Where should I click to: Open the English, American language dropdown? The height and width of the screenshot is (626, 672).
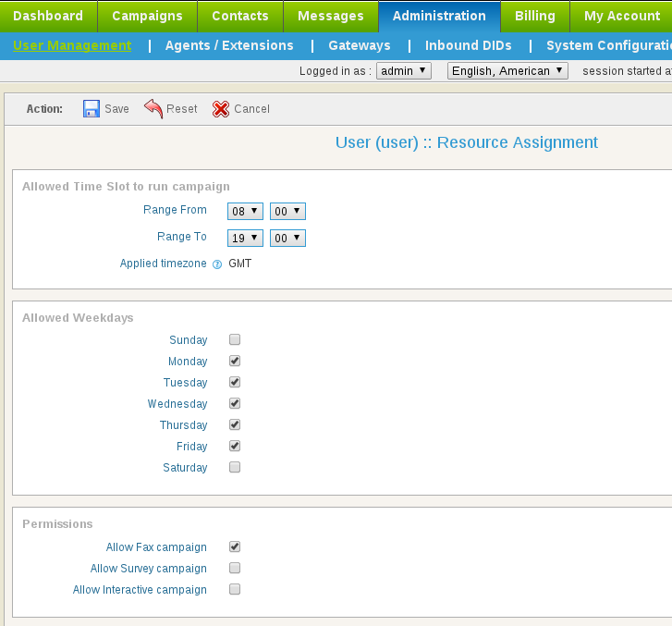tap(507, 71)
